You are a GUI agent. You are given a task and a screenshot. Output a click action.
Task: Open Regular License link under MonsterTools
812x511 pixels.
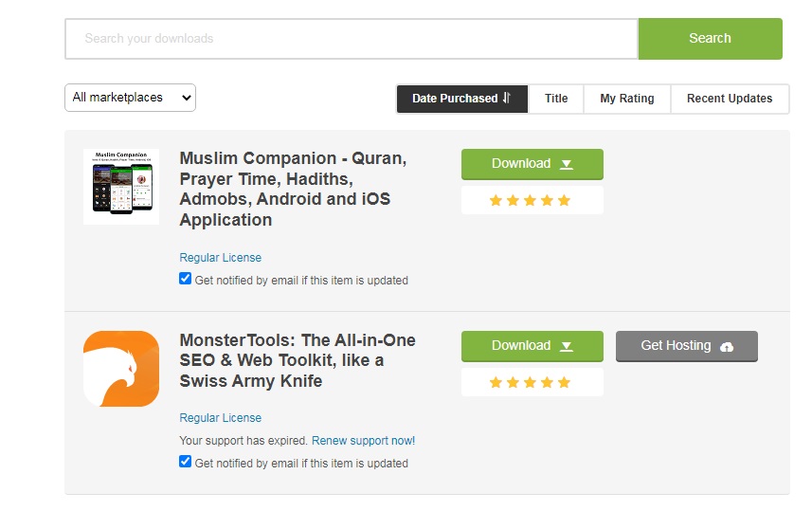[x=220, y=418]
